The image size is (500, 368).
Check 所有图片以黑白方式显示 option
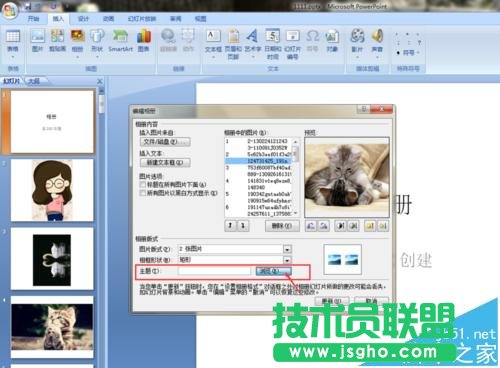[143, 193]
